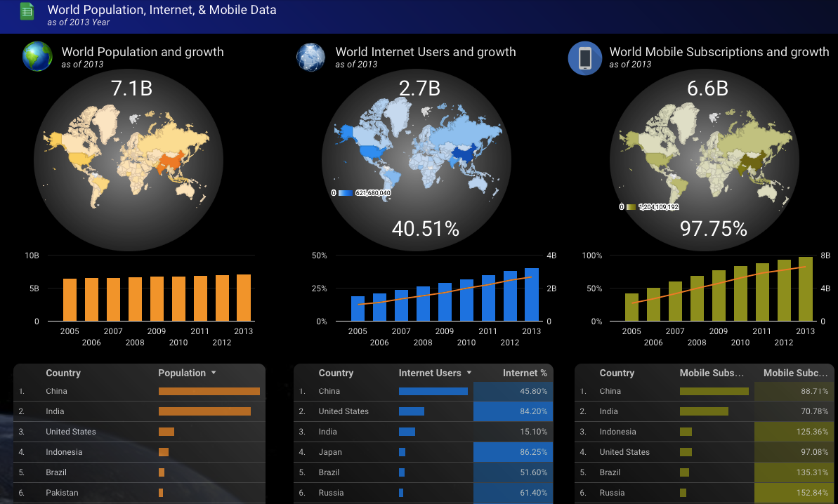
Task: Select India's population bar in the table
Action: pos(204,411)
